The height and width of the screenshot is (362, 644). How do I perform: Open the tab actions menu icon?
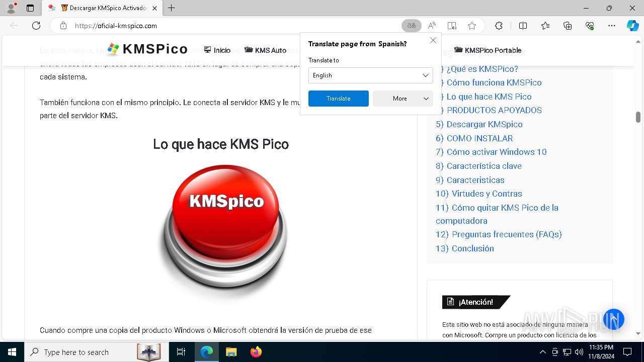(30, 8)
